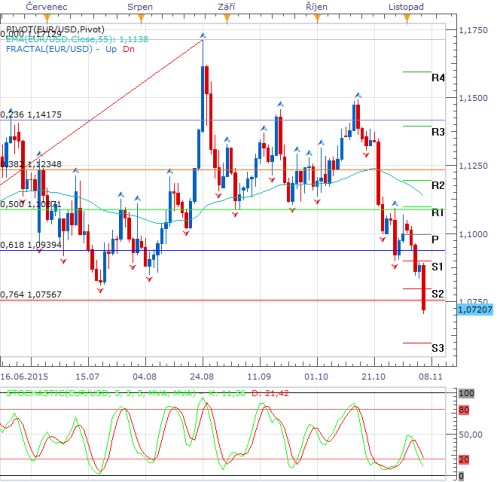
Task: Select the up fractal arrow at the 1,17129 peak
Action: point(203,35)
